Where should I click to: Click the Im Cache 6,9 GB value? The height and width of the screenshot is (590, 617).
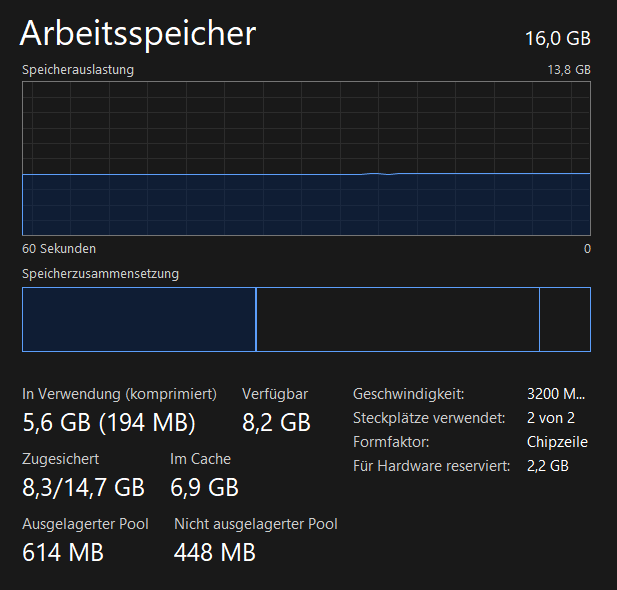204,488
